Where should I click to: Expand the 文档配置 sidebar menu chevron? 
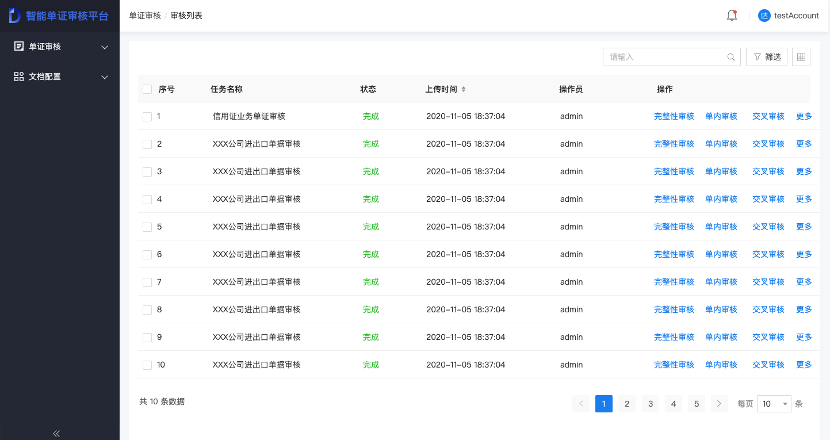tap(105, 76)
